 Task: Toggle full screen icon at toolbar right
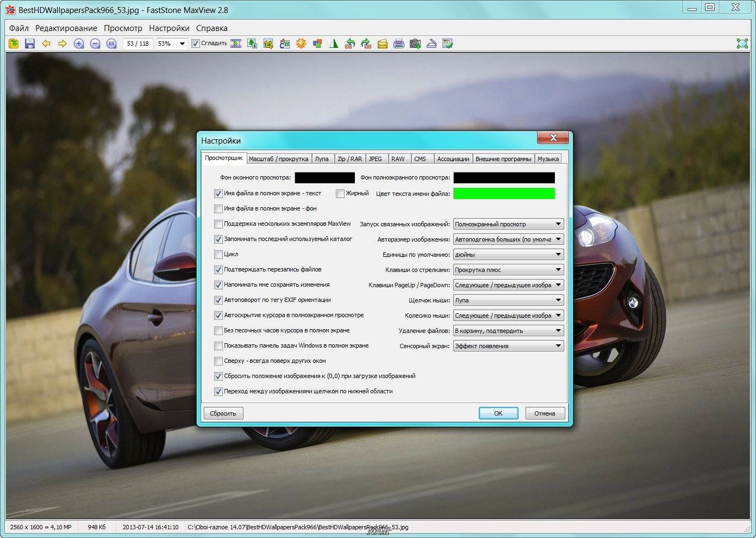742,44
